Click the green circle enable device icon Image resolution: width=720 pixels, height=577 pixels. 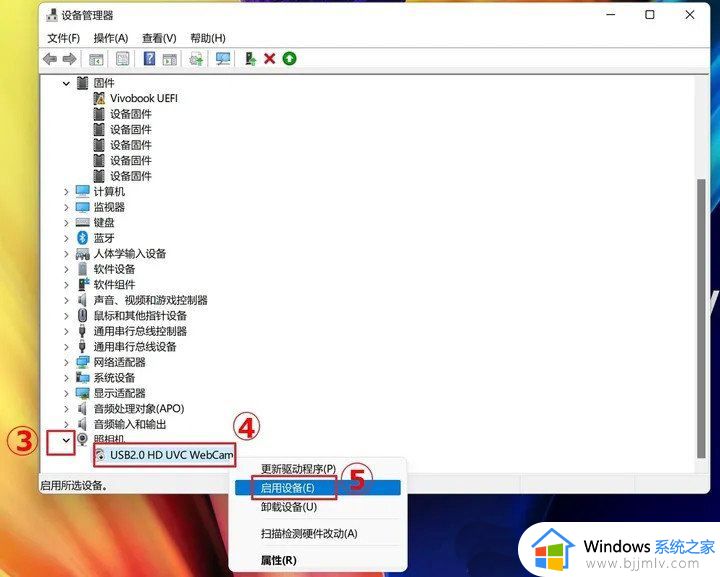tap(289, 59)
